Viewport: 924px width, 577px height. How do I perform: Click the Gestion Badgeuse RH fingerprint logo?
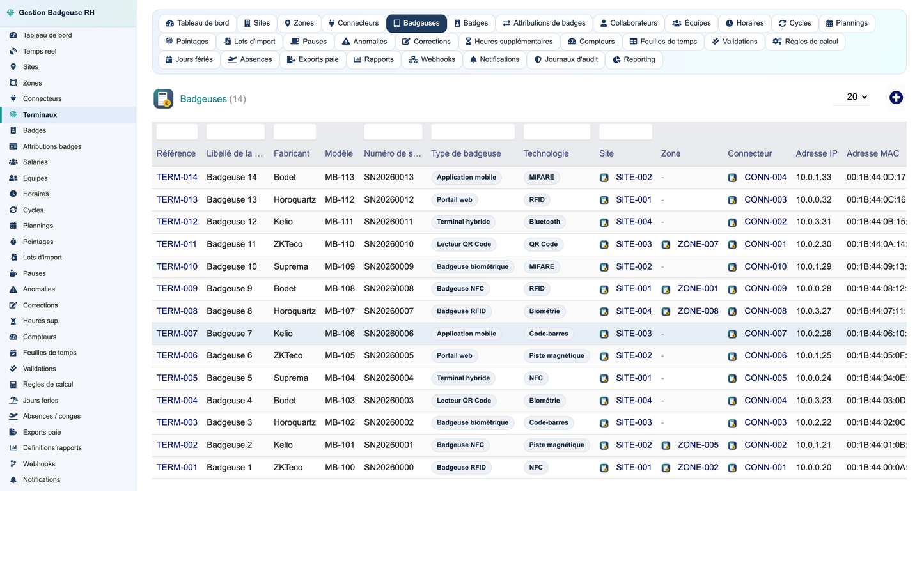(x=10, y=13)
